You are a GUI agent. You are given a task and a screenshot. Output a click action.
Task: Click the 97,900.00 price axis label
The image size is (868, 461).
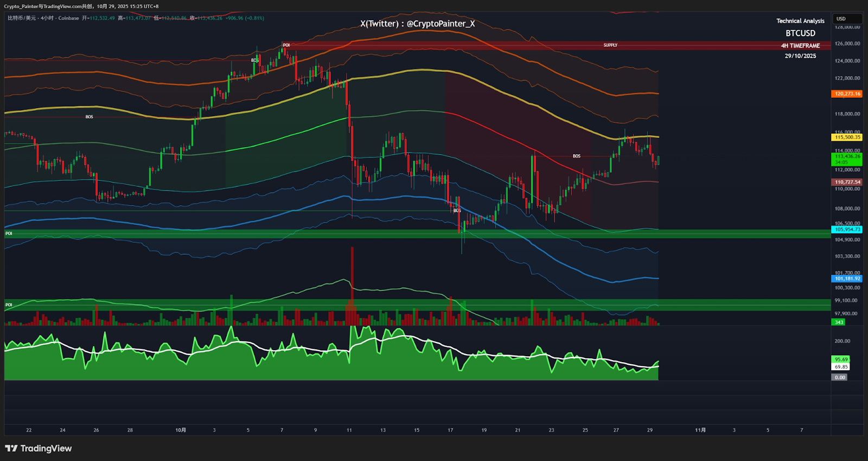pyautogui.click(x=846, y=313)
